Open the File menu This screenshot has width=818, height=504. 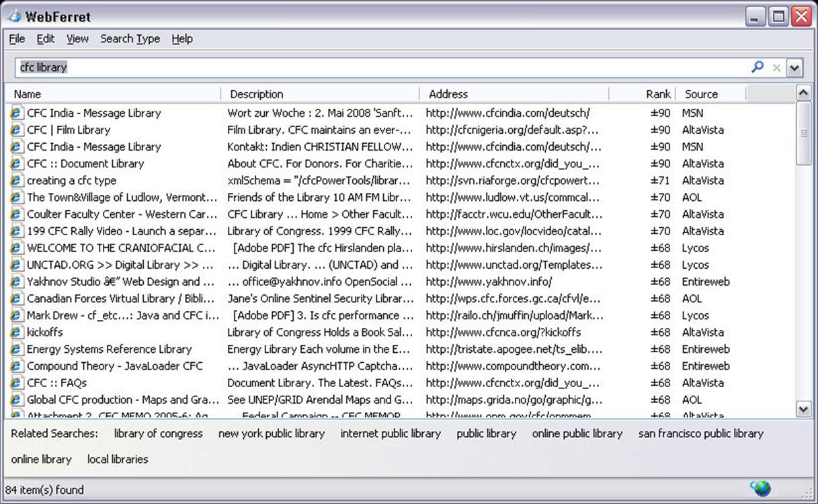(x=17, y=38)
